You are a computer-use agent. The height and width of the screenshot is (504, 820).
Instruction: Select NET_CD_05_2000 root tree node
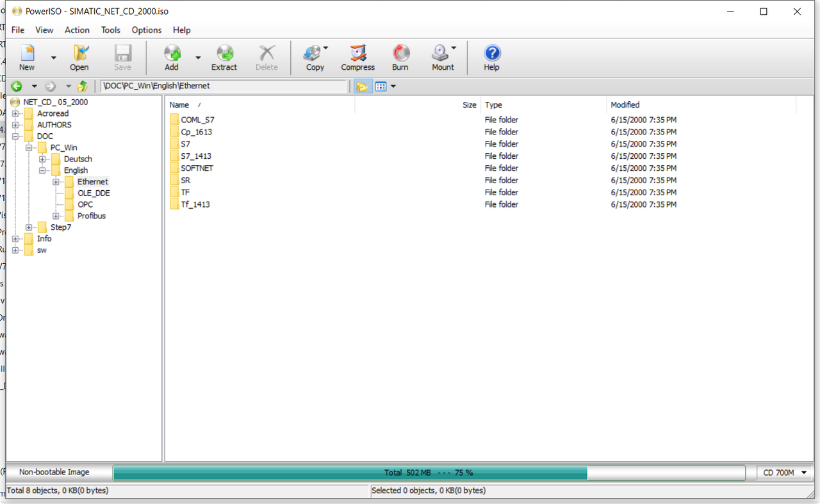click(x=56, y=102)
